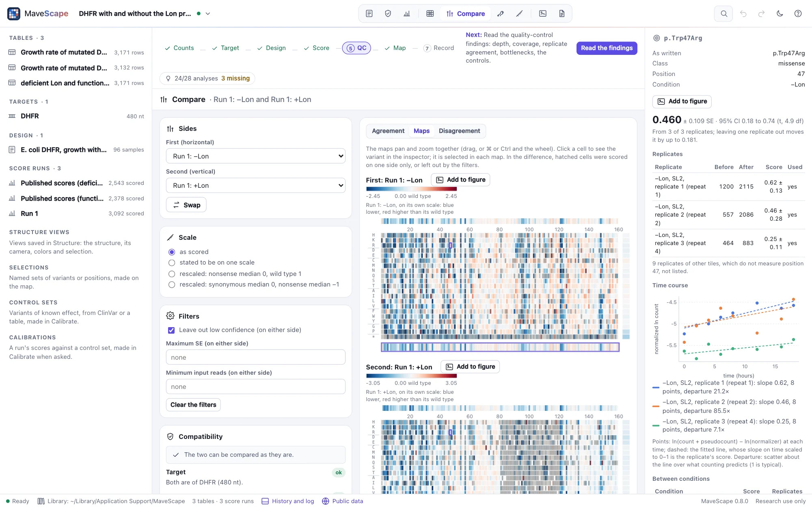
Task: Click the Maximum SE input field
Action: click(x=256, y=358)
